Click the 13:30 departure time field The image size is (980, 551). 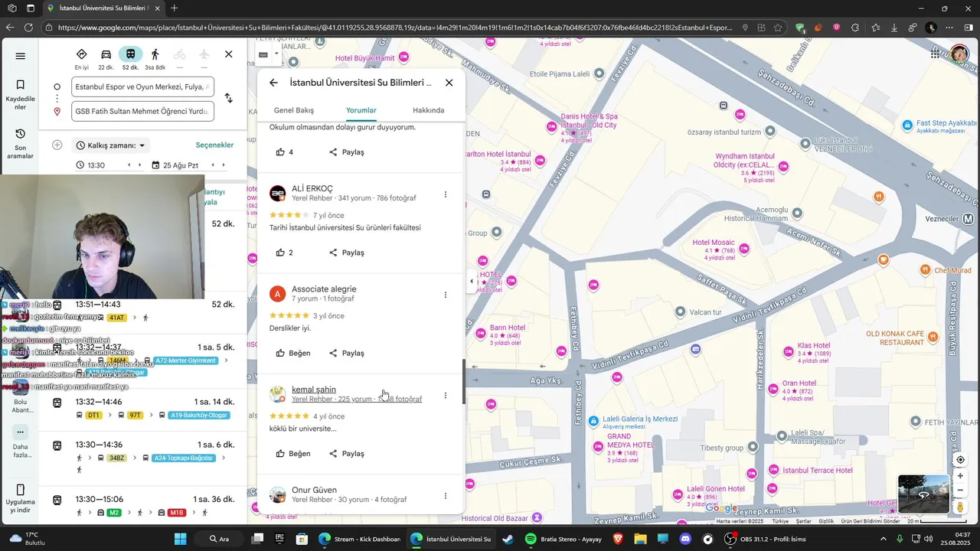(97, 165)
